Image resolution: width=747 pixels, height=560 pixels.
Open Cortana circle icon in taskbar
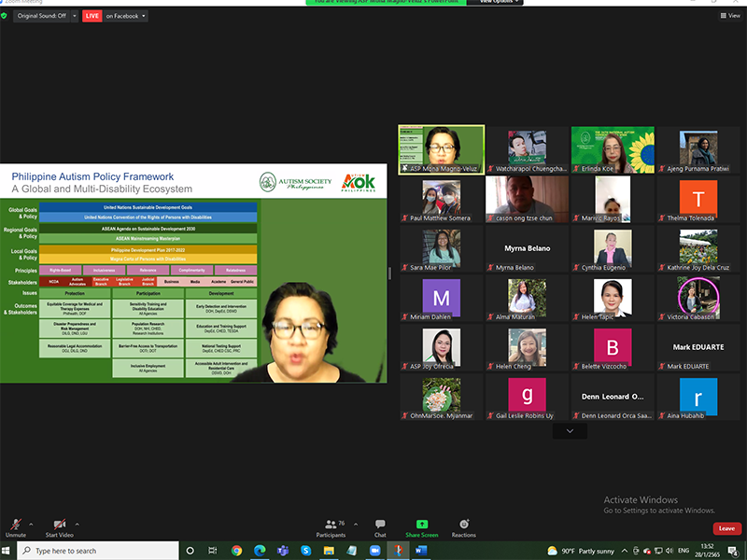pos(190,551)
